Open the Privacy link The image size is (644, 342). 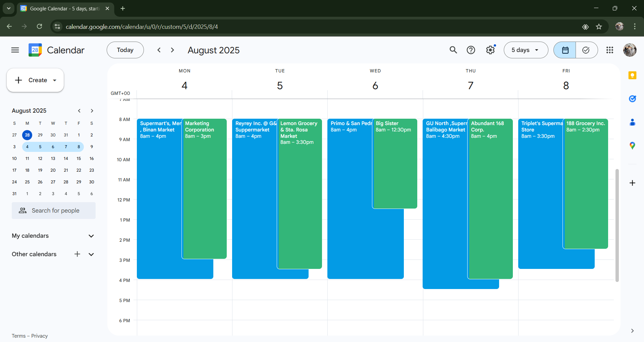point(40,336)
